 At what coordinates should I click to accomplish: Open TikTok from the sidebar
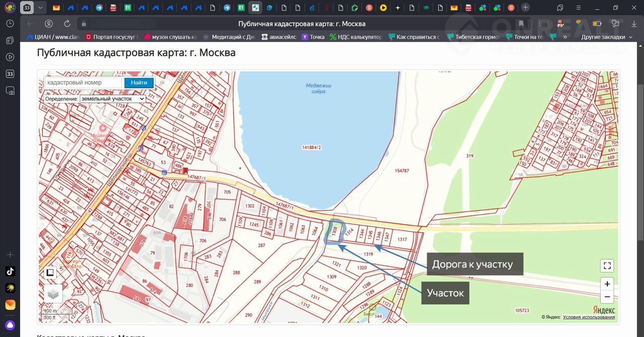pyautogui.click(x=10, y=271)
